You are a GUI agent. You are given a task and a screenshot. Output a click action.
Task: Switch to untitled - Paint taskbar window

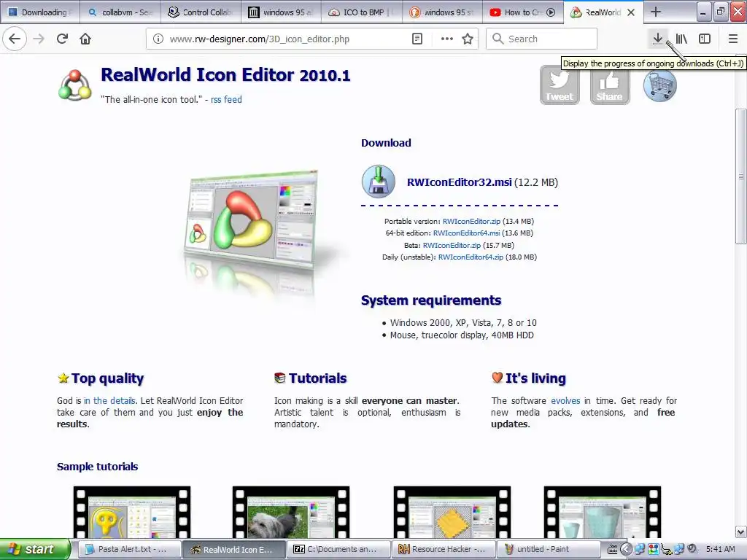(549, 549)
